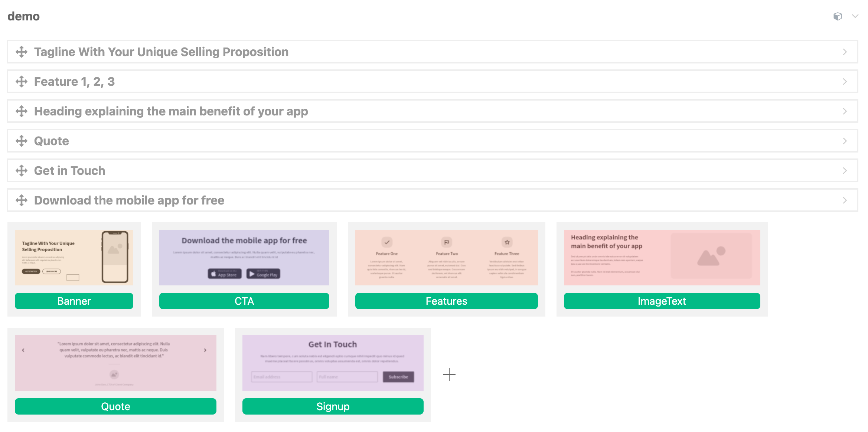Add a CTA block

coord(244,301)
